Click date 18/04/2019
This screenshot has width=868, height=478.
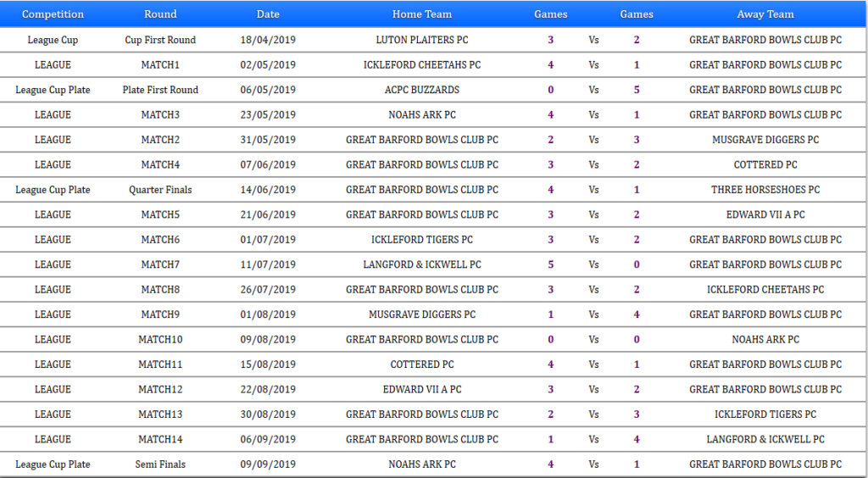click(x=268, y=40)
